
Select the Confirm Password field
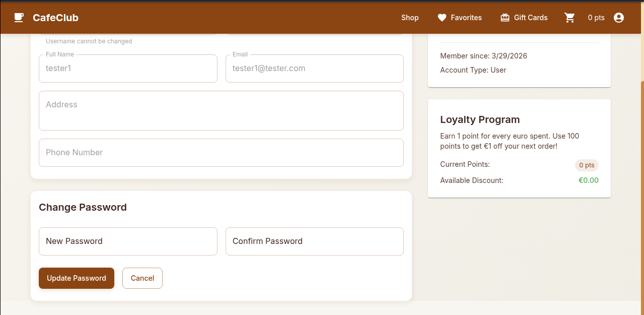point(314,241)
